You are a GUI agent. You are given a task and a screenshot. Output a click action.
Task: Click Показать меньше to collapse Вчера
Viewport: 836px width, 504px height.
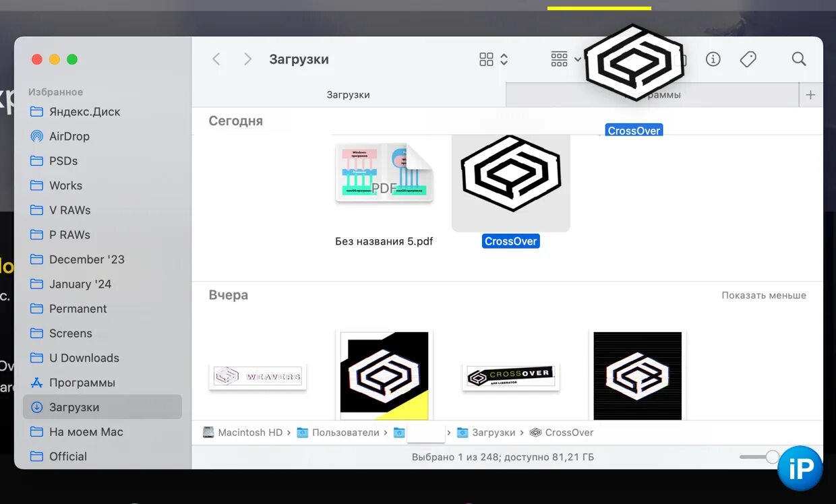point(764,295)
